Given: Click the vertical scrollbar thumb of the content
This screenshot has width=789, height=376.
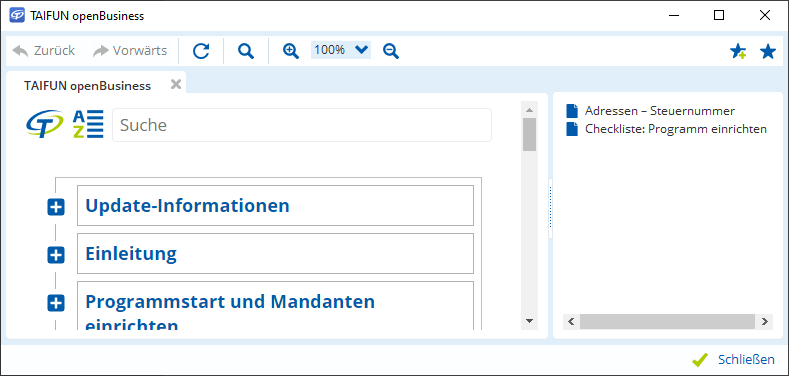Looking at the screenshot, I should (x=529, y=134).
